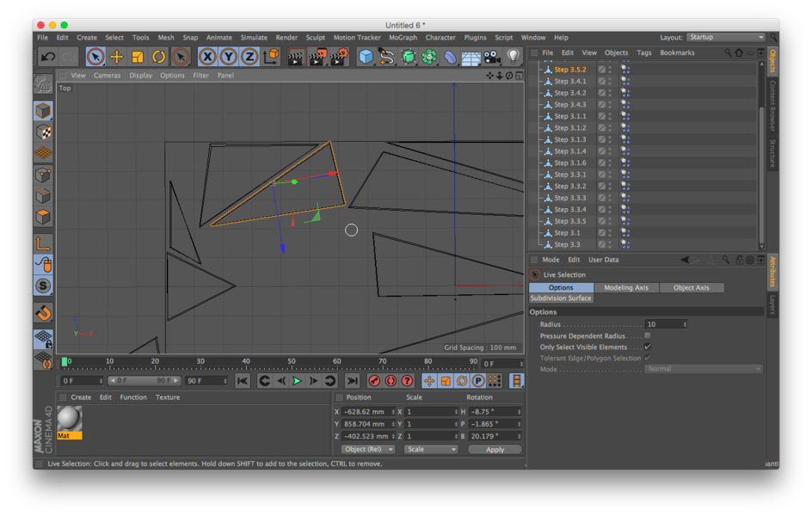
Task: Click the floor environment icon
Action: click(471, 57)
